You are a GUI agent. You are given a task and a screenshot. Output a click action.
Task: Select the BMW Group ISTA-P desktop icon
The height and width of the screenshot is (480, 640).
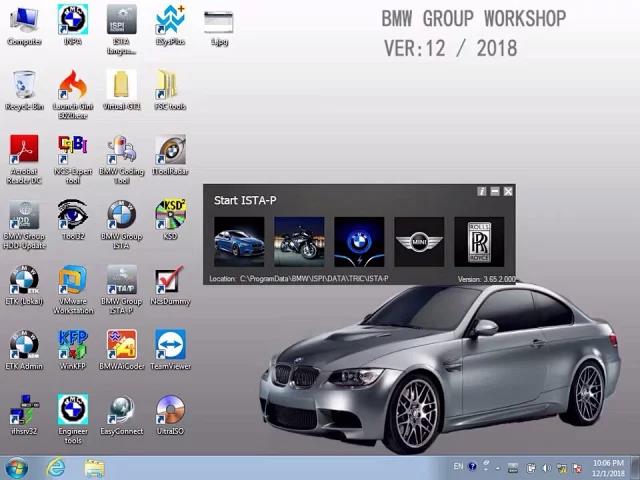pyautogui.click(x=121, y=289)
